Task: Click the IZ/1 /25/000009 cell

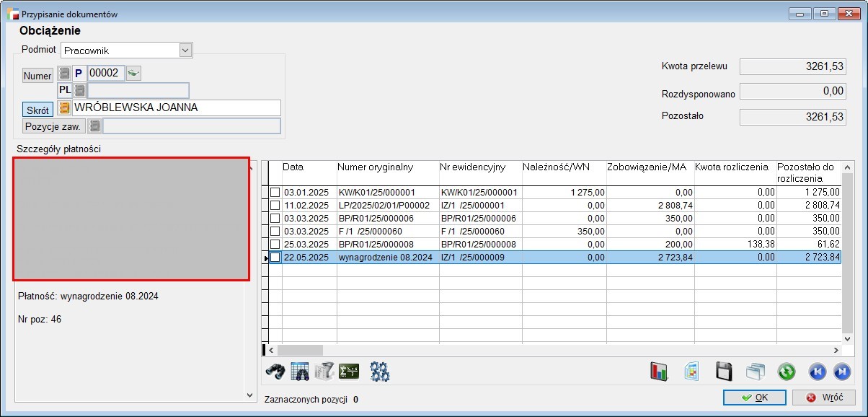Action: coord(479,258)
